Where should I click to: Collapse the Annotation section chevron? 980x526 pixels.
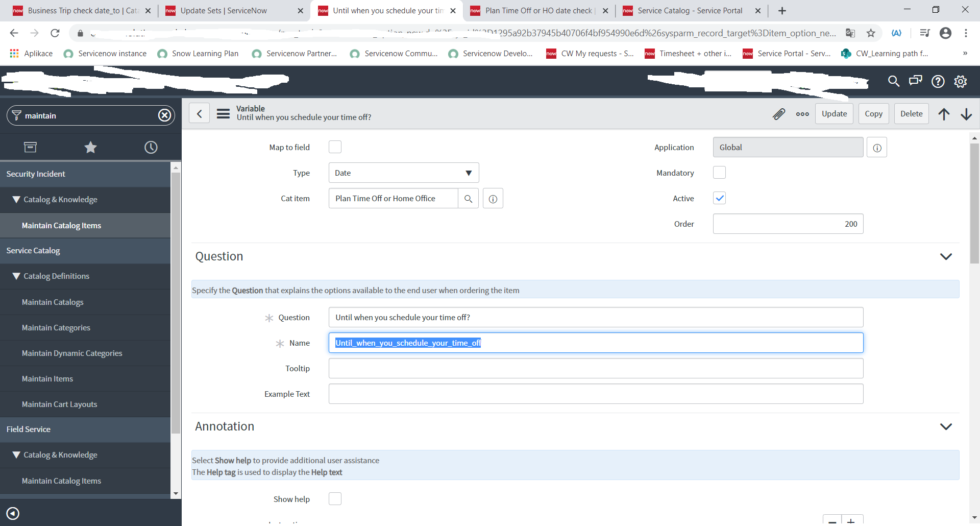(946, 426)
